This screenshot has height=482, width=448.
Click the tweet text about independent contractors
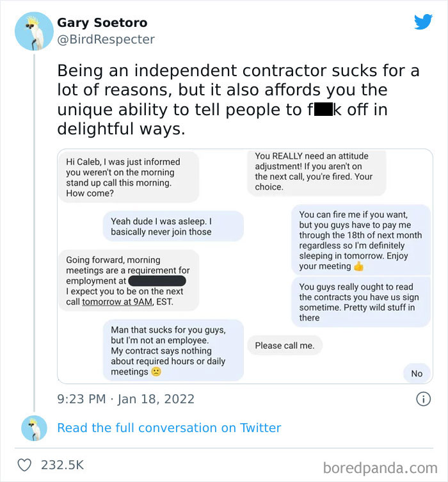tap(237, 99)
